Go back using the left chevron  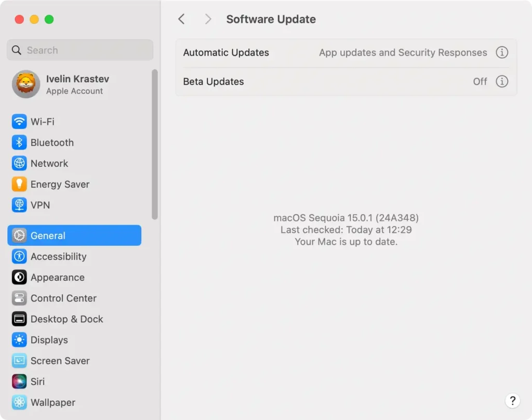(x=181, y=19)
